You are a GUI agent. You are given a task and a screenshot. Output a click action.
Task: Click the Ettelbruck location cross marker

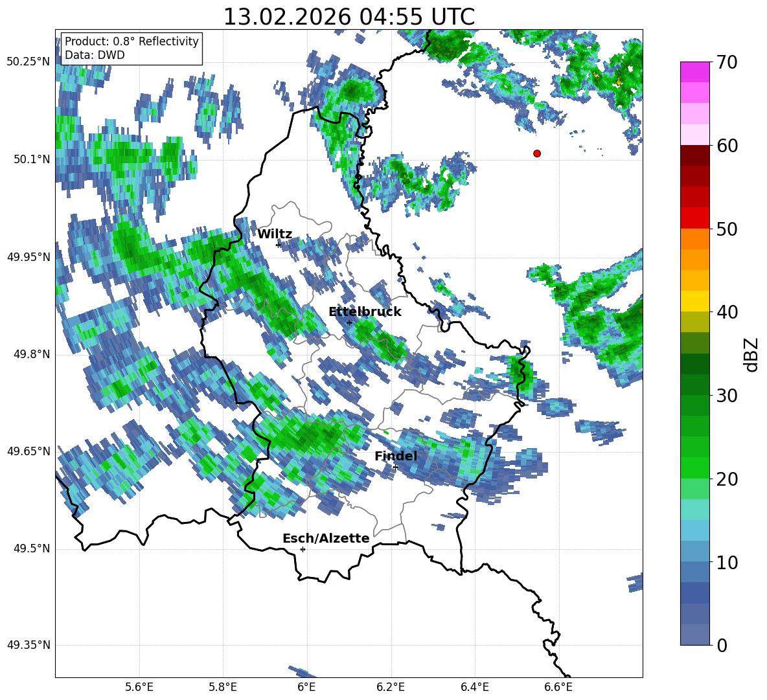(349, 322)
